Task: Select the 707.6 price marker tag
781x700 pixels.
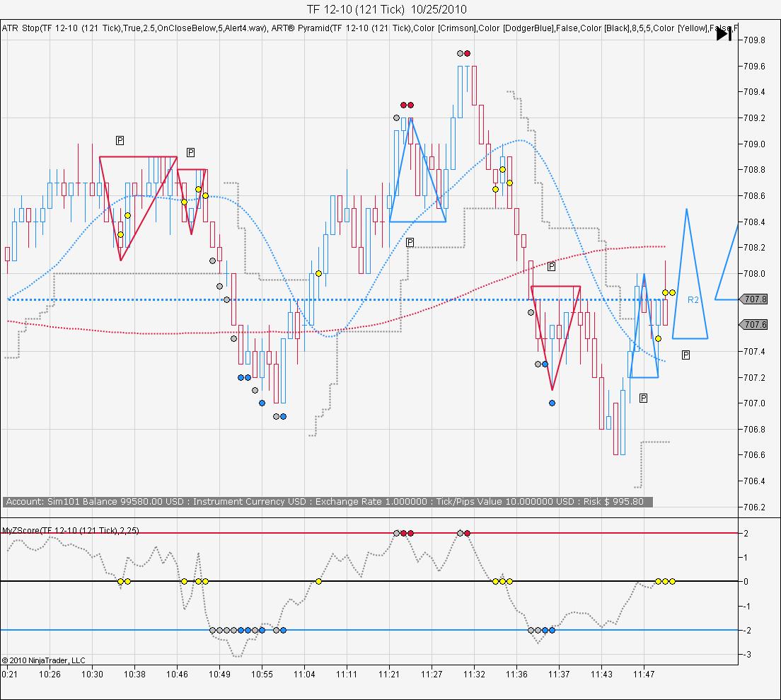Action: 753,324
